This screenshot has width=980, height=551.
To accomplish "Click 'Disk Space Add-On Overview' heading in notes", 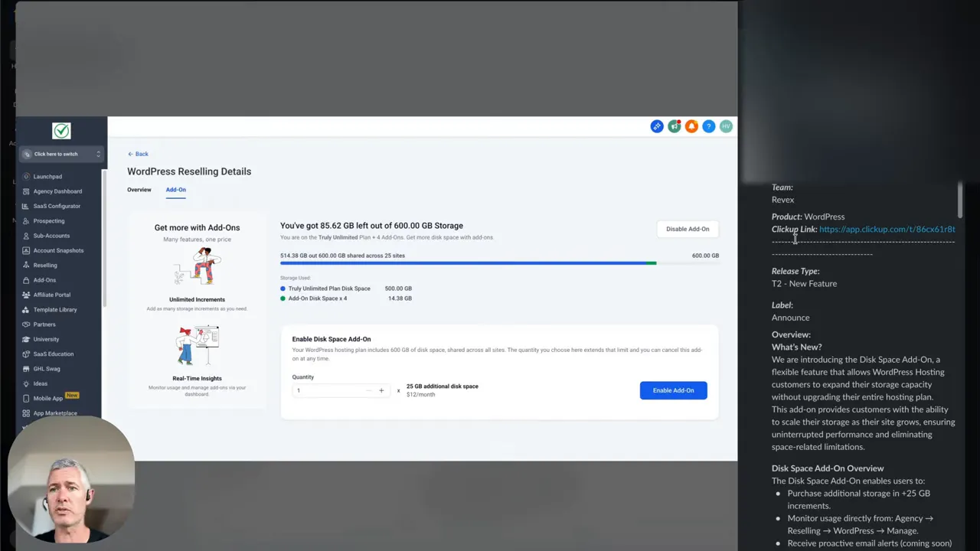I will click(828, 468).
